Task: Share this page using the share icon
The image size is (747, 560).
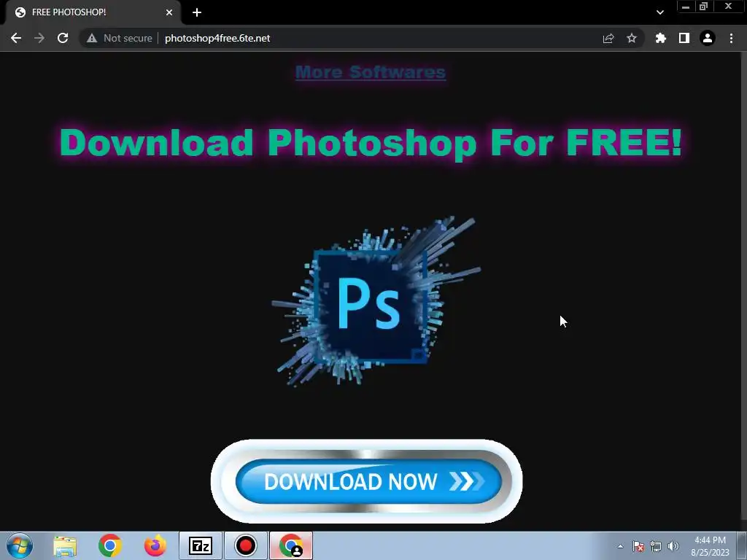Action: pyautogui.click(x=608, y=38)
